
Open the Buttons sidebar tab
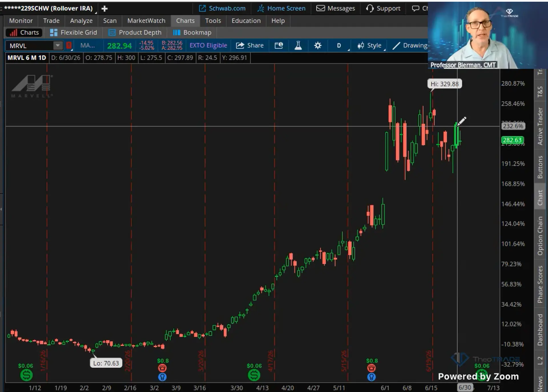tap(540, 167)
